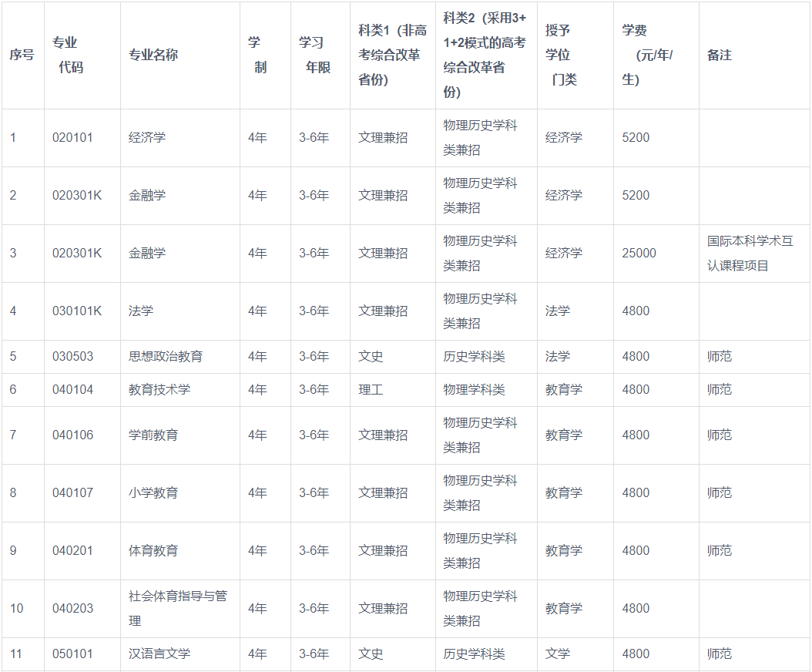Click the 科类2 column header
Viewport: 812px width, 672px height.
click(x=485, y=55)
